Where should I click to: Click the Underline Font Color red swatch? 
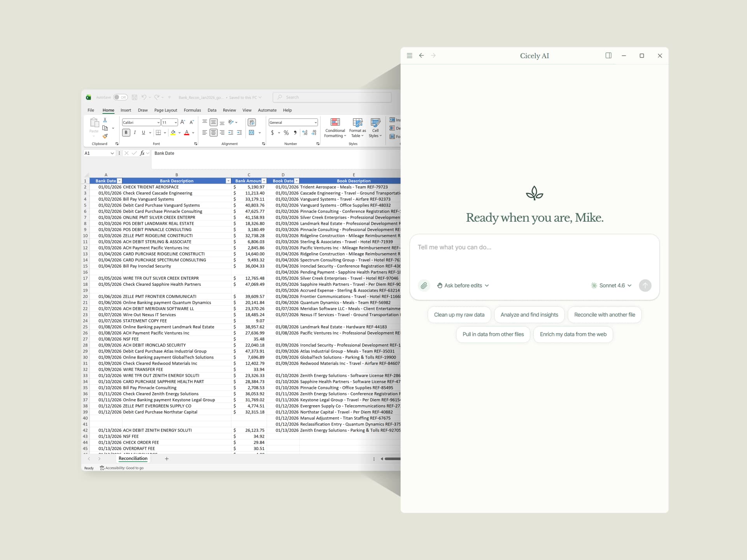tap(186, 133)
